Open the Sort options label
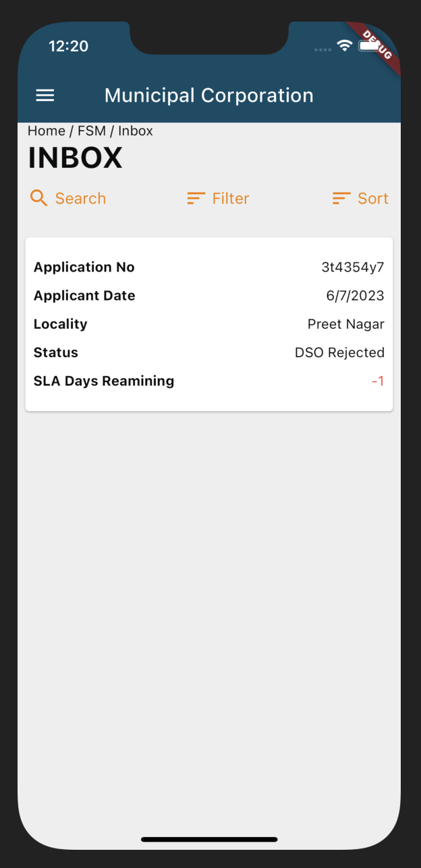 tap(373, 198)
